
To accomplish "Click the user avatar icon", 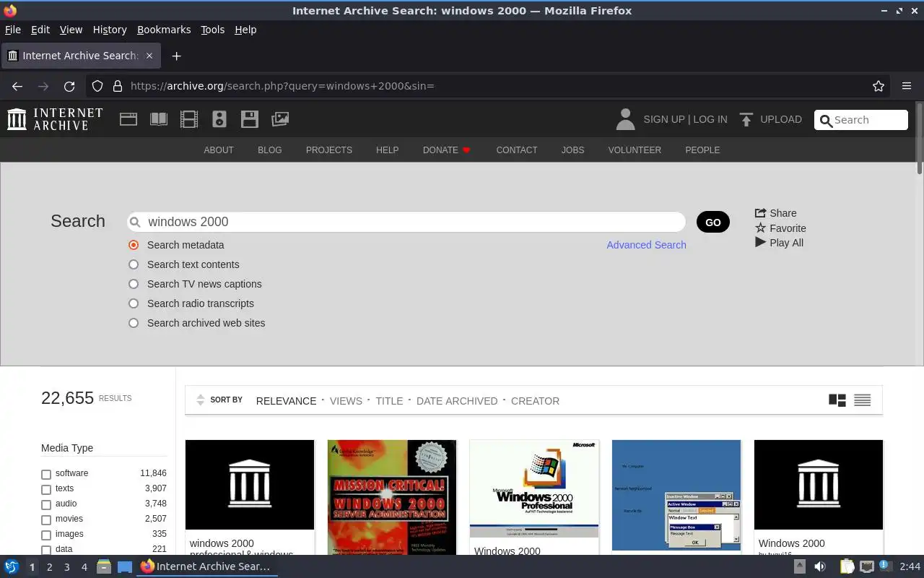I will [x=625, y=119].
